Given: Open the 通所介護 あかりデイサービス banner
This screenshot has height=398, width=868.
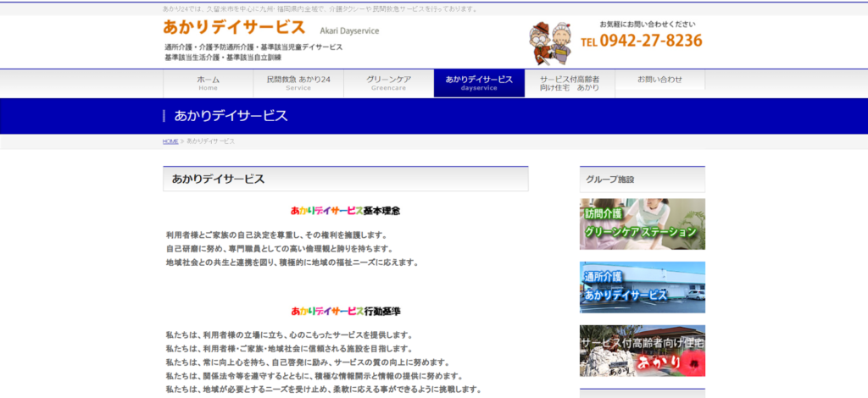Looking at the screenshot, I should 642,287.
